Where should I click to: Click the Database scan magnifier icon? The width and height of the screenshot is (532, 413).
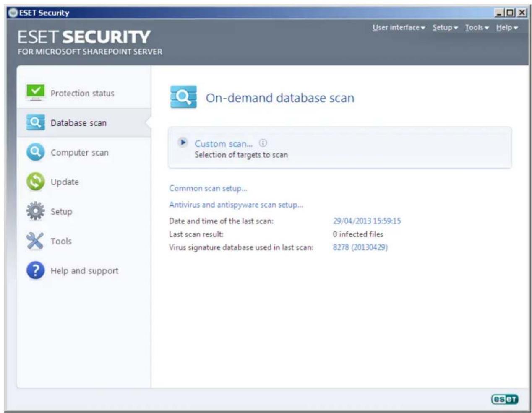pos(35,122)
